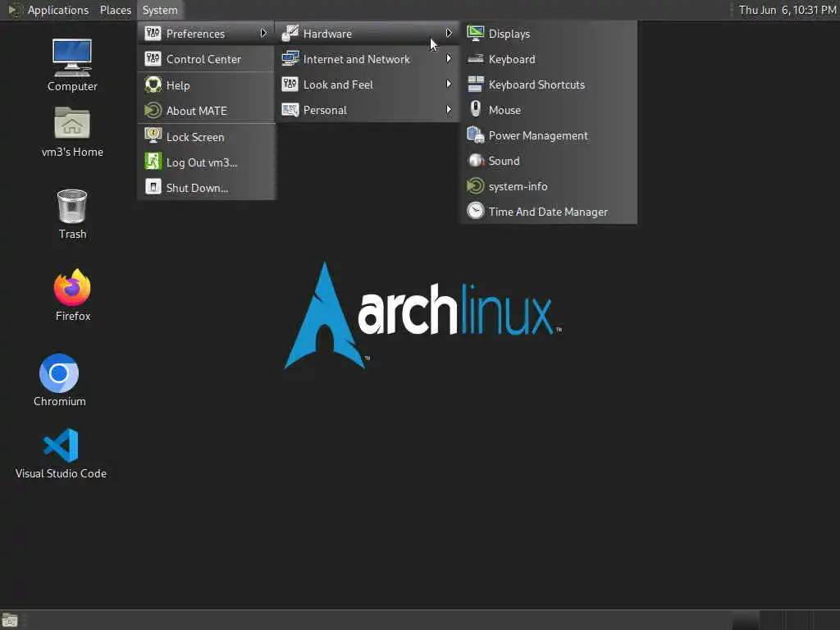Expand Internet and Network submenu arrow

pyautogui.click(x=449, y=58)
